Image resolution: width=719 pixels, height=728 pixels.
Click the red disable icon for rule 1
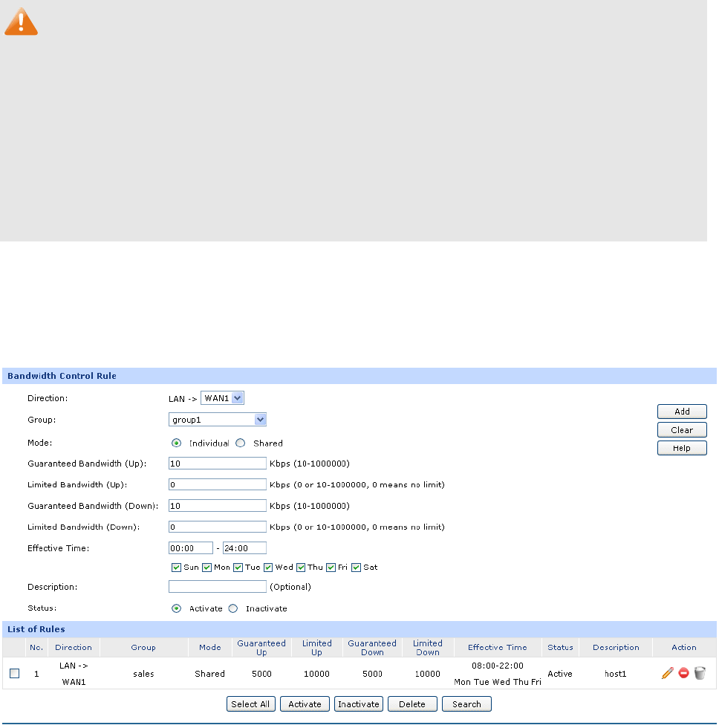point(683,673)
